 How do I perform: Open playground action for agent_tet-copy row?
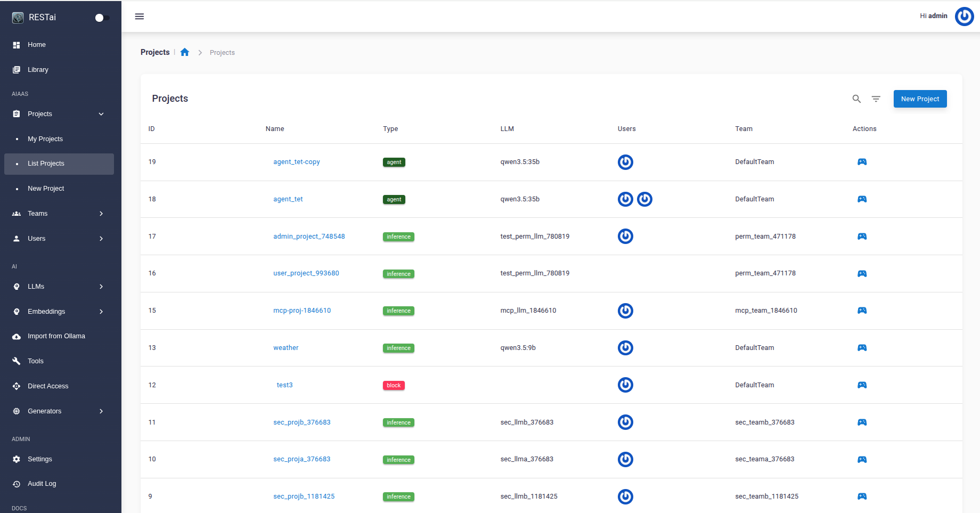(x=862, y=162)
